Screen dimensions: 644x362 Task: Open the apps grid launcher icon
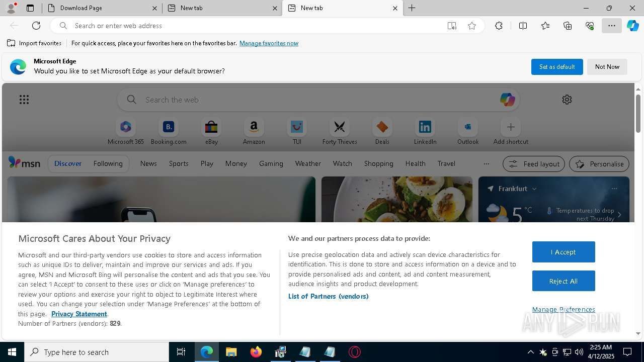24,100
